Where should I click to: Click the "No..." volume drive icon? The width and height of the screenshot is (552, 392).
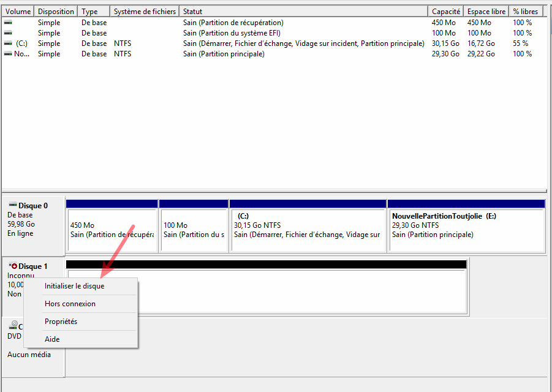8,54
